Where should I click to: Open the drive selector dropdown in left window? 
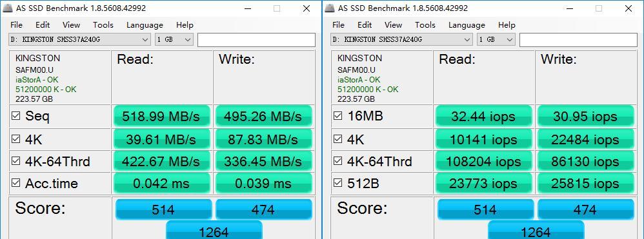pyautogui.click(x=79, y=40)
